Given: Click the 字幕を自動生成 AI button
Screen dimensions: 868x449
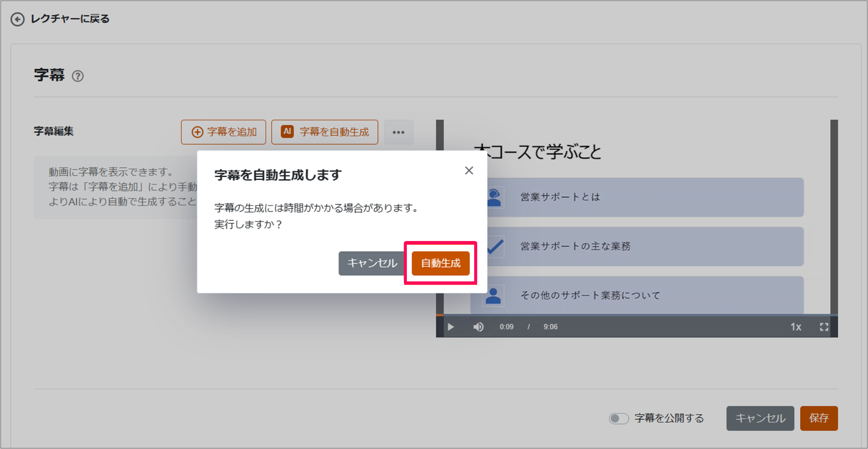Looking at the screenshot, I should [325, 132].
